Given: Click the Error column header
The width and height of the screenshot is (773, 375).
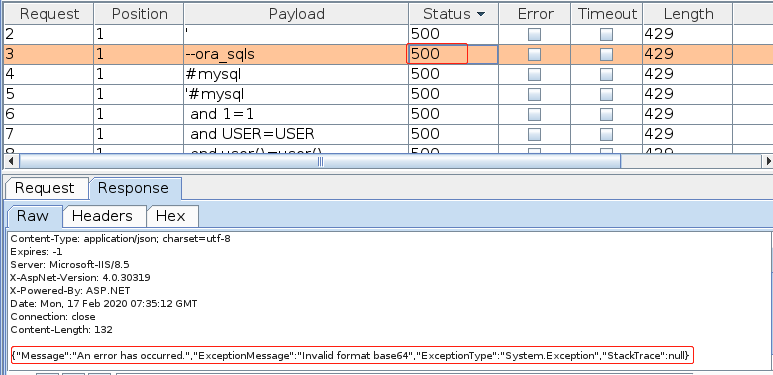Looking at the screenshot, I should tap(535, 14).
